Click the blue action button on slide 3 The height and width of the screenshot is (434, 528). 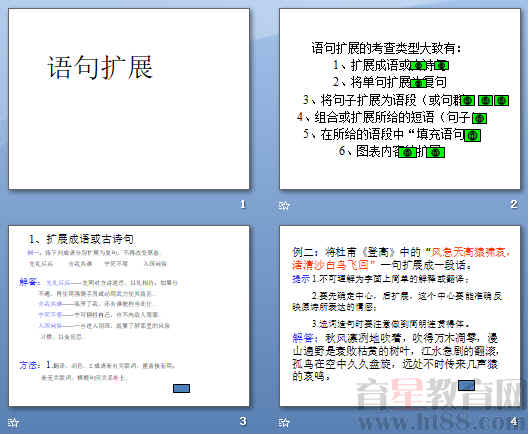[x=182, y=389]
